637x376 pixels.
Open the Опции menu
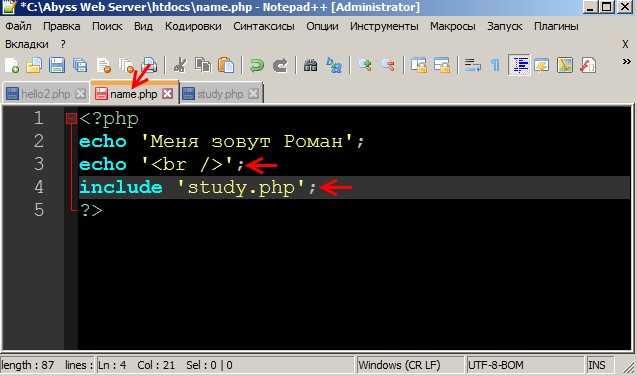[323, 26]
